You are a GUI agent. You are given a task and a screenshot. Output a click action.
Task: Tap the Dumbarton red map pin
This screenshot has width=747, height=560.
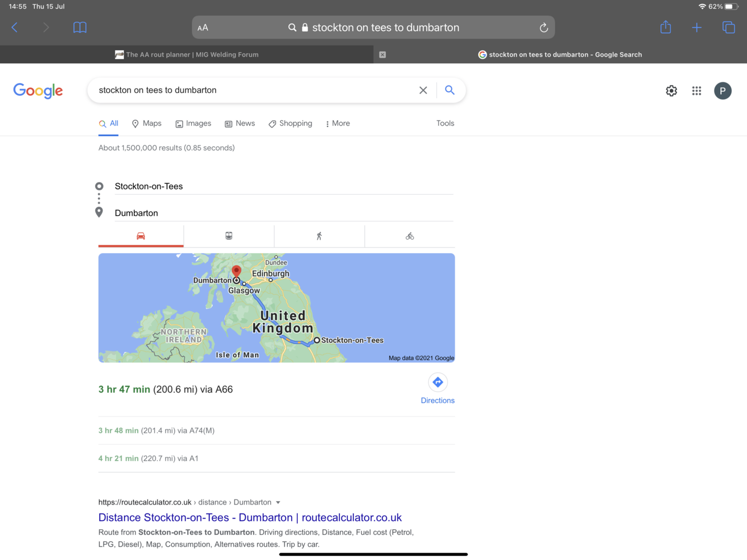coord(236,272)
